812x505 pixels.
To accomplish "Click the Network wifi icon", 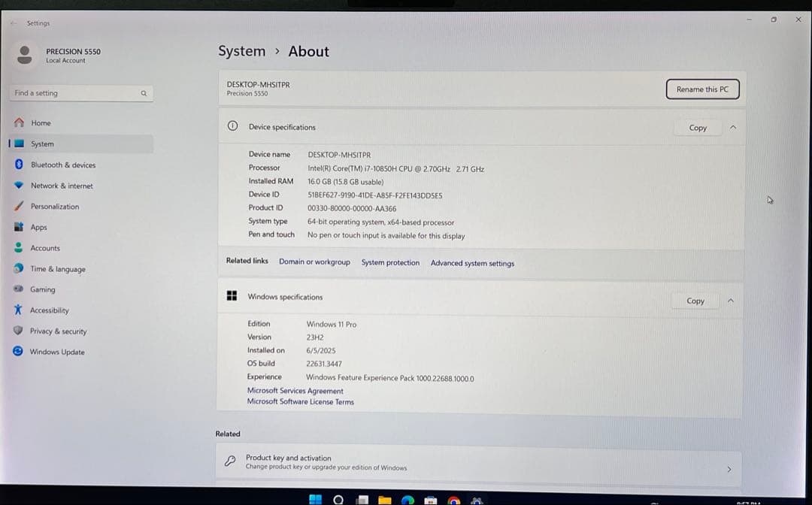I will (x=19, y=185).
